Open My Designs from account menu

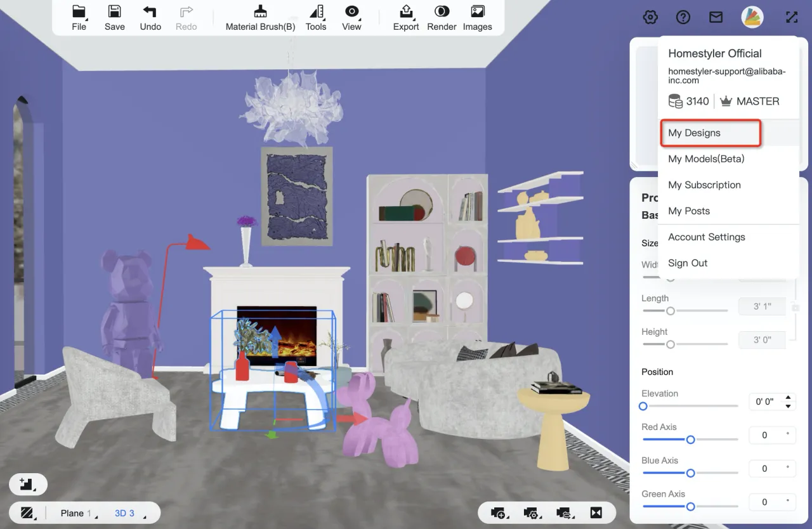[x=694, y=133]
